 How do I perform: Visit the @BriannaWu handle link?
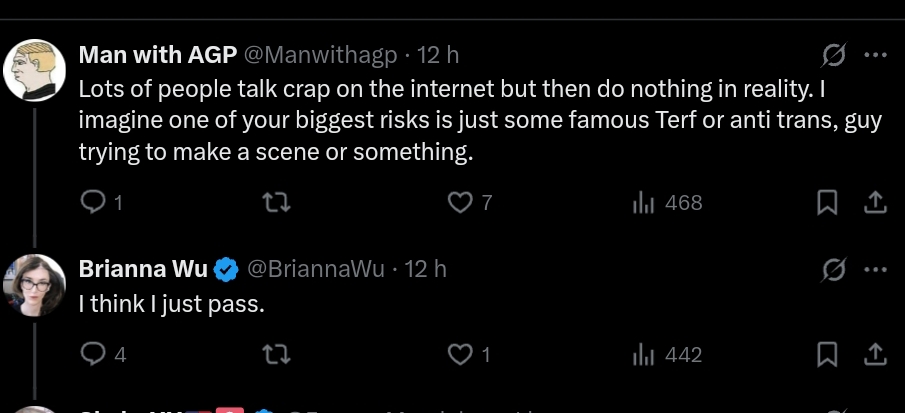click(316, 269)
